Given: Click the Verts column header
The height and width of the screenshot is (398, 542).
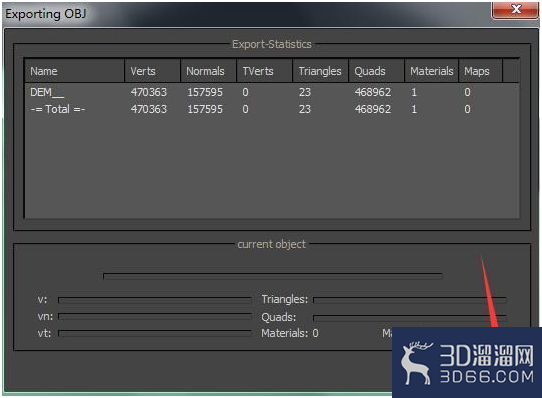Looking at the screenshot, I should tap(152, 71).
